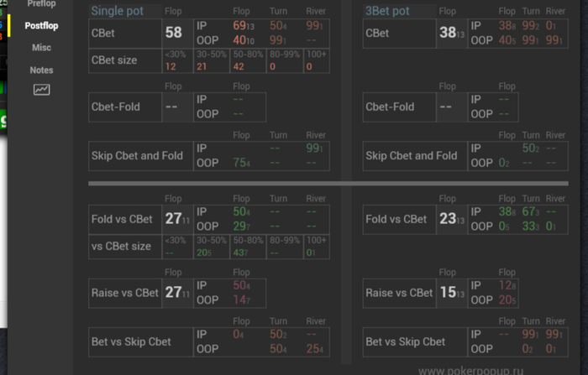The image size is (588, 375).
Task: Open the Misc tab
Action: tap(41, 48)
